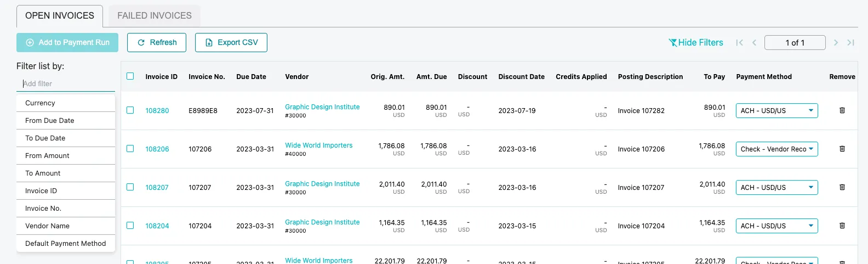Viewport: 868px width, 264px height.
Task: Pick To Due Date filter
Action: pyautogui.click(x=66, y=138)
